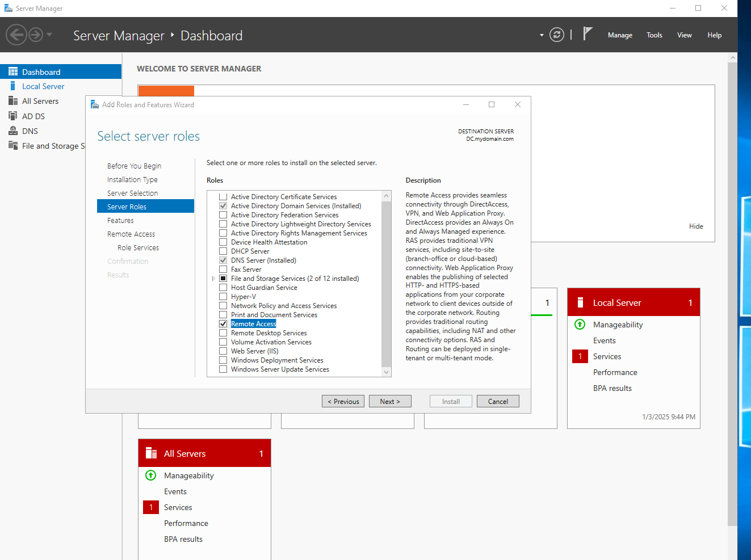This screenshot has width=751, height=560.
Task: Click the roles list scrollbar thumb
Action: (x=387, y=284)
